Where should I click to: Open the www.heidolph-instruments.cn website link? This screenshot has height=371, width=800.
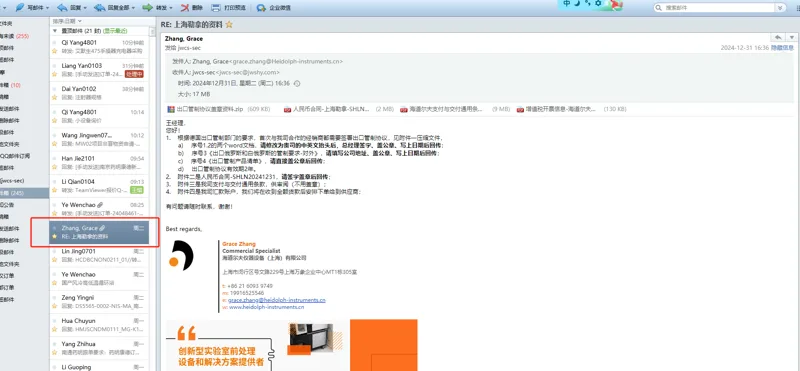(x=266, y=307)
